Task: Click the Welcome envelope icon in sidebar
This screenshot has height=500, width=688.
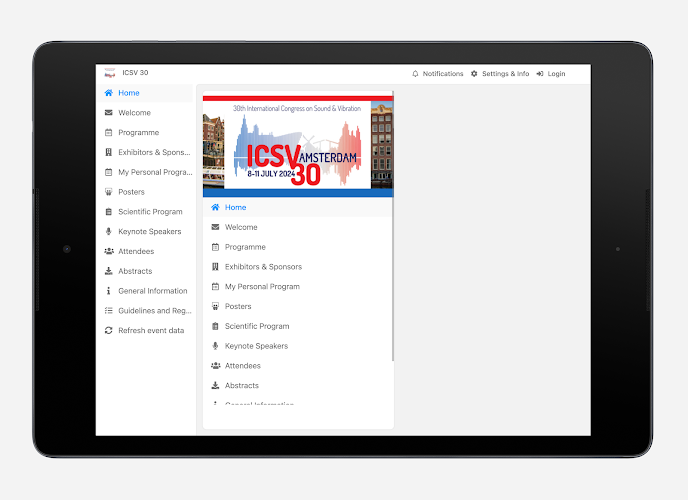Action: tap(108, 113)
